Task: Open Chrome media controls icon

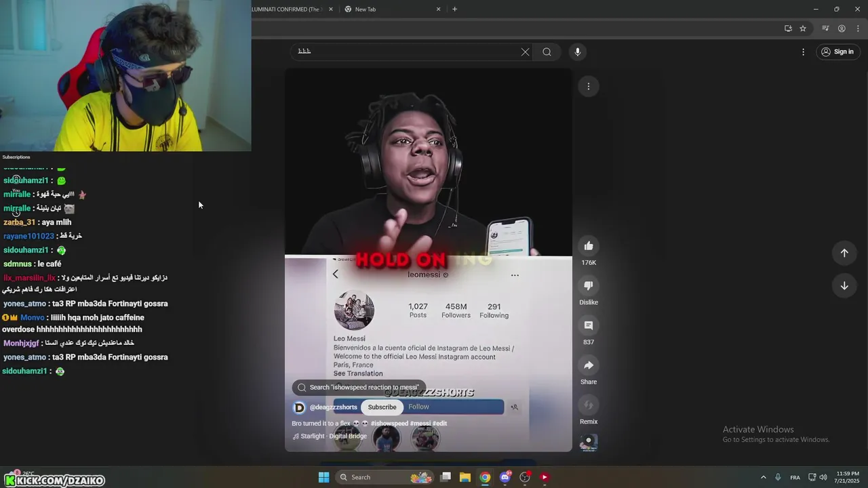Action: 825,28
